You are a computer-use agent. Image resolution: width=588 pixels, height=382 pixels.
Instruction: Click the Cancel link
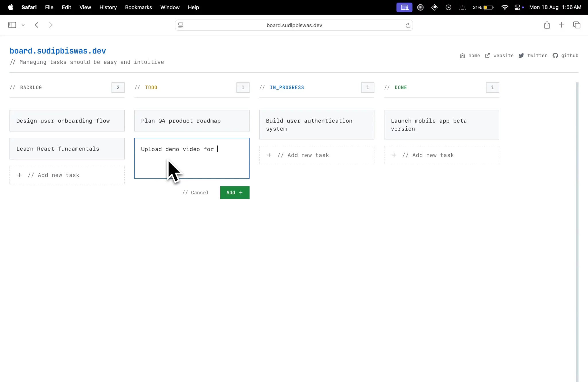coord(196,193)
